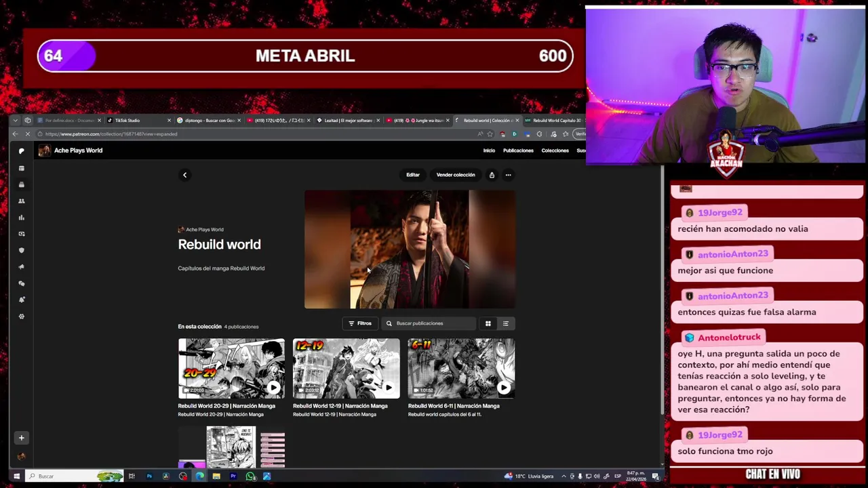The width and height of the screenshot is (868, 488).
Task: Click the weather 18°C Lluvia ligera widget
Action: coord(529,476)
